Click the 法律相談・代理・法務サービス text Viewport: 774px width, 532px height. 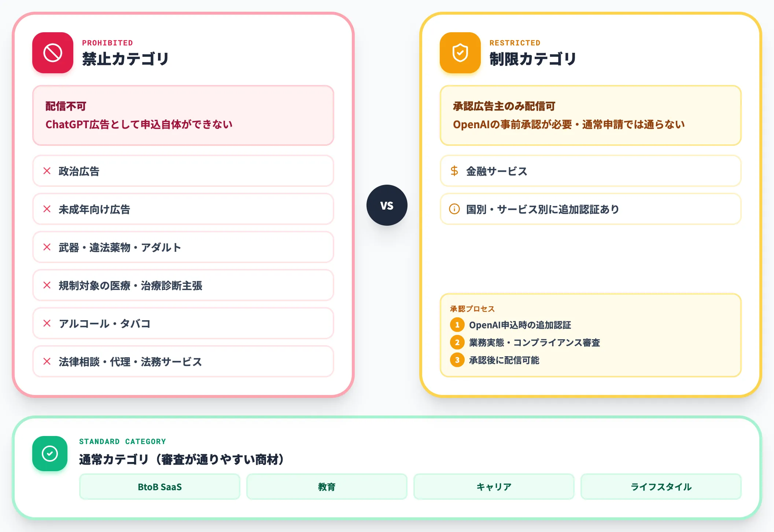130,362
